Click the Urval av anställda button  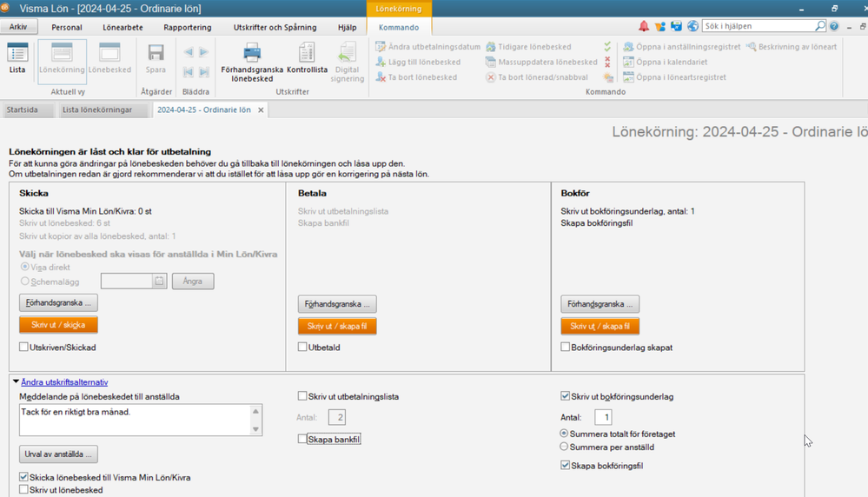click(x=58, y=454)
